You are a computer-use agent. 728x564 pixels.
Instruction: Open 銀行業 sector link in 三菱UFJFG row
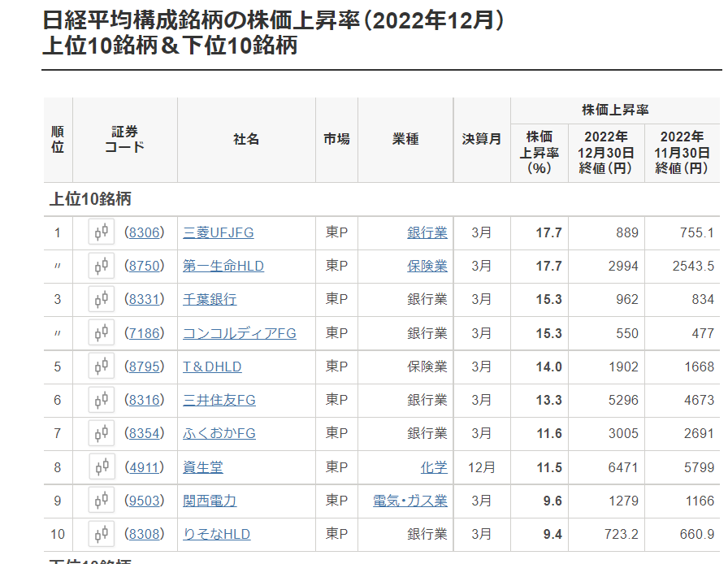427,232
